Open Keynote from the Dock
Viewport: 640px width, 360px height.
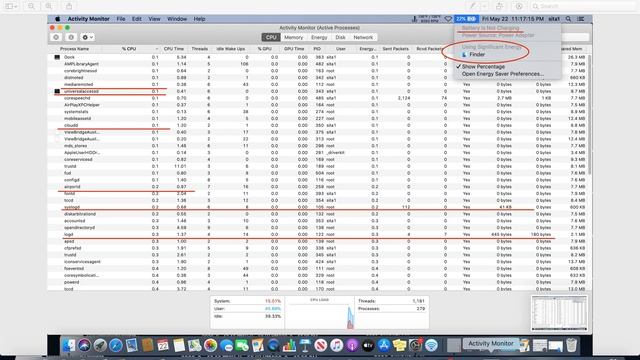[305, 345]
